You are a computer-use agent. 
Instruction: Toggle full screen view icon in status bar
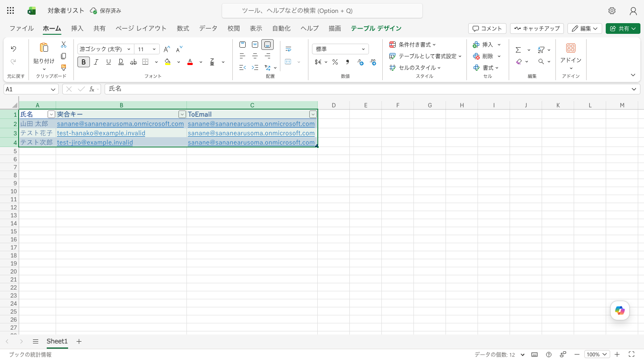click(631, 355)
